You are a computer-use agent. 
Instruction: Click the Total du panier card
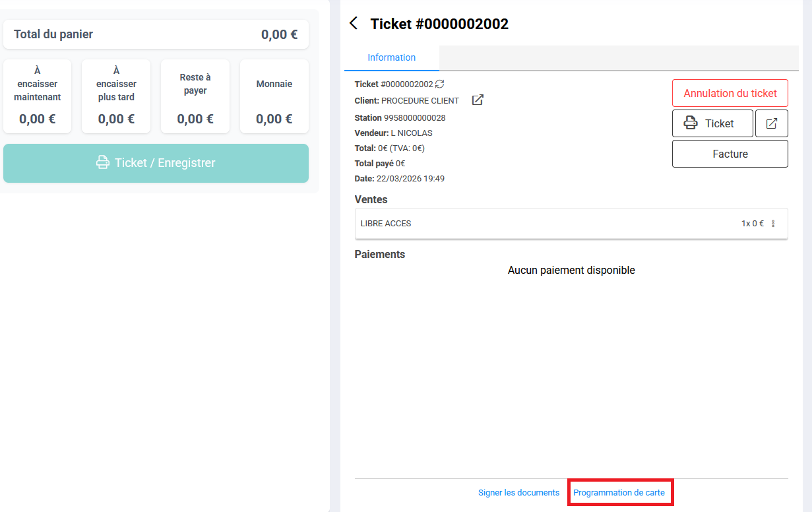pyautogui.click(x=156, y=34)
